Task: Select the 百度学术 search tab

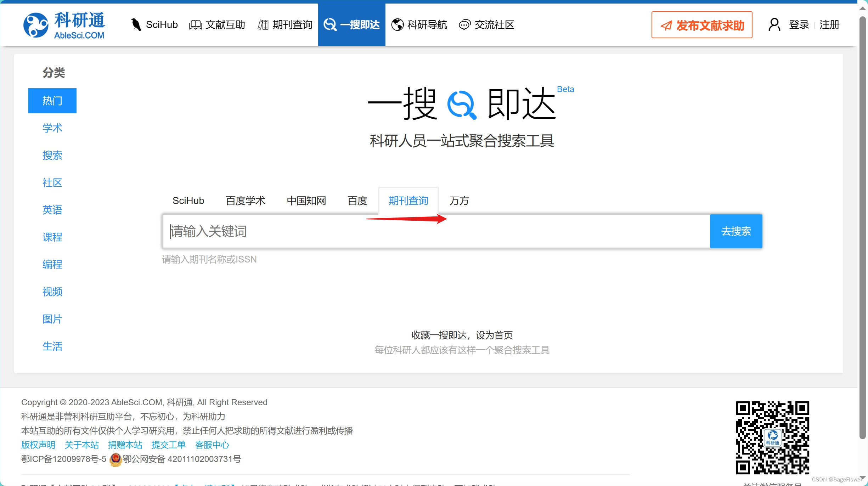Action: (x=246, y=201)
